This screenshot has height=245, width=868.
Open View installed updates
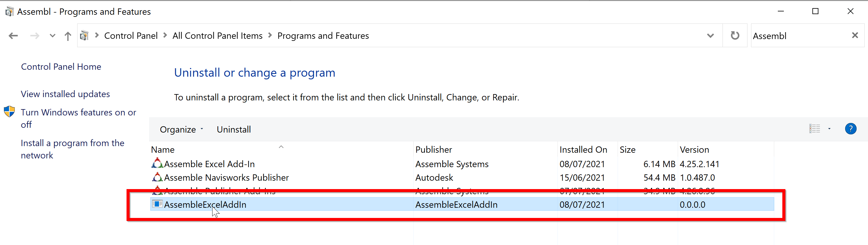65,94
